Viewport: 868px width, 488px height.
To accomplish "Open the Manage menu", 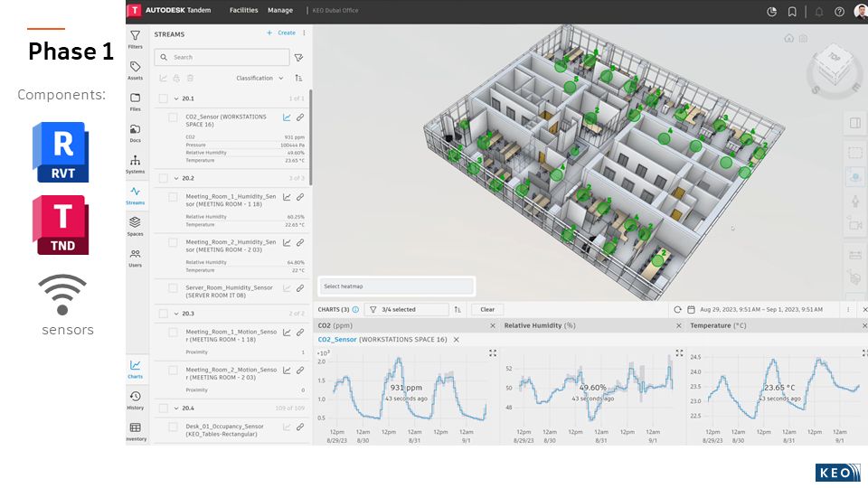I will pyautogui.click(x=280, y=11).
